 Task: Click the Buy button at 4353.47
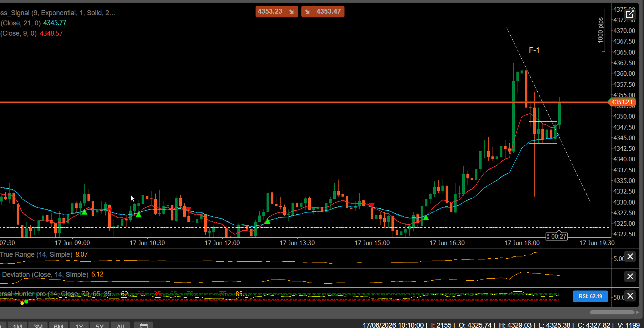[323, 11]
